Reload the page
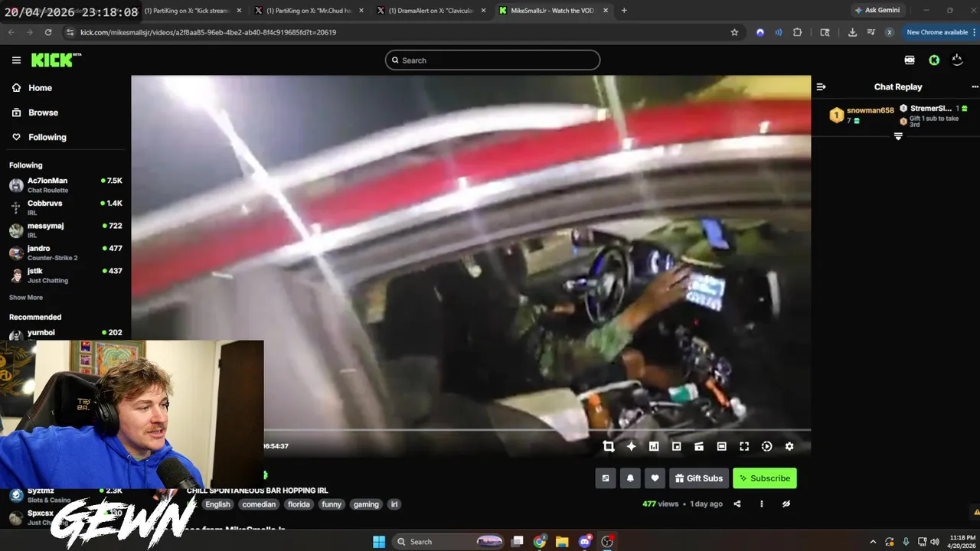 (x=48, y=32)
